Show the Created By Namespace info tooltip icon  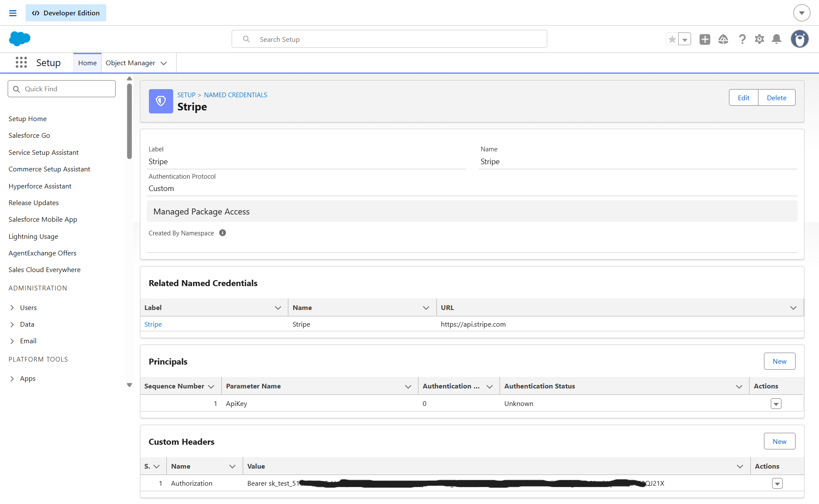pos(223,233)
